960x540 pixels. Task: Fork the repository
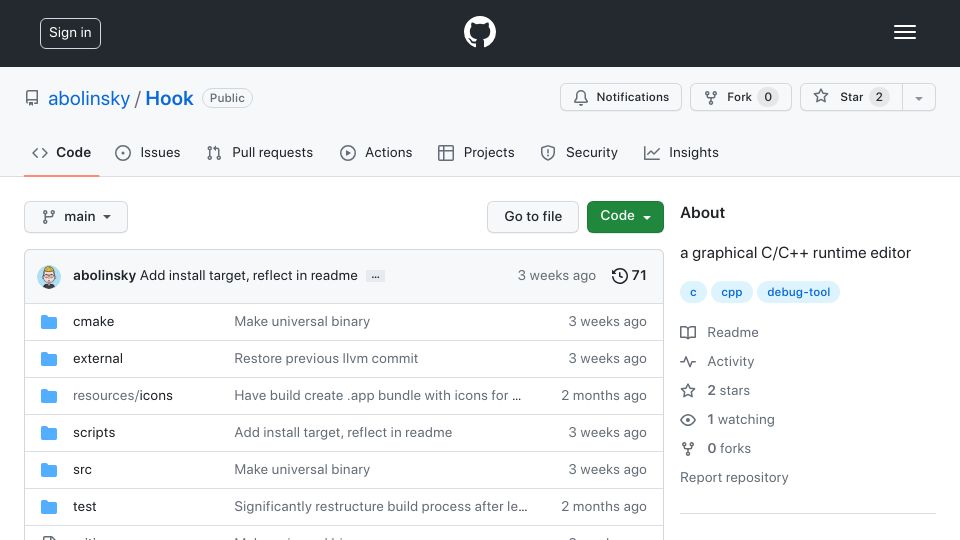tap(741, 97)
